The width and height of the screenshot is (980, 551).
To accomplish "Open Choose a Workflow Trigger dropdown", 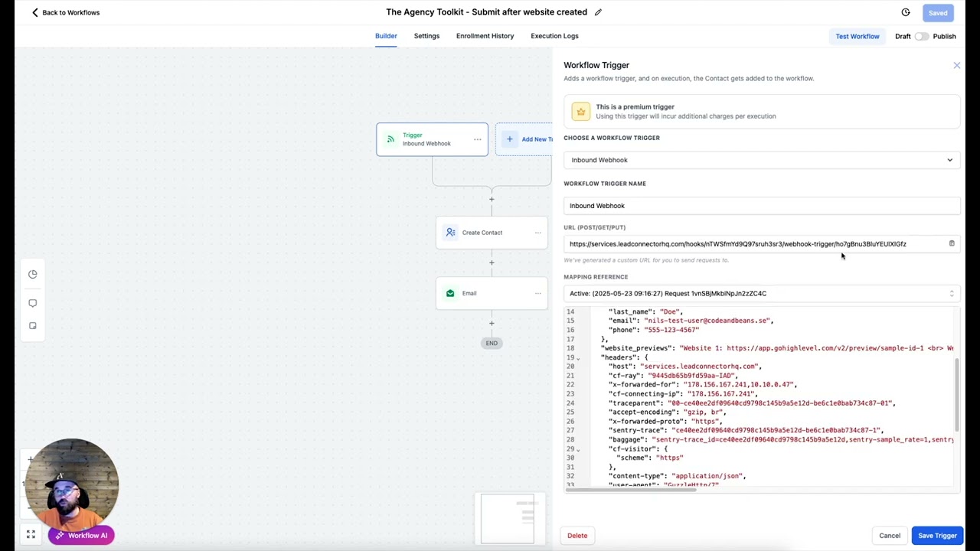I will click(762, 160).
